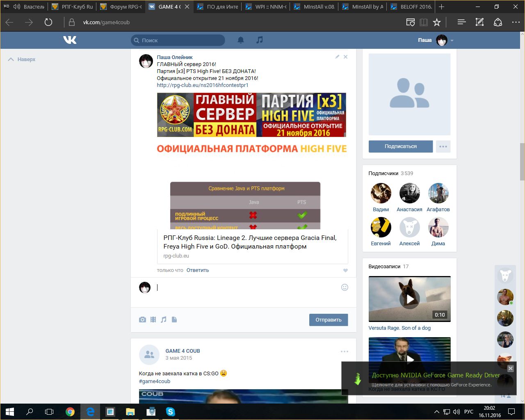This screenshot has width=525, height=420.
Task: Delete the comment by Паша Олейник
Action: (x=345, y=57)
